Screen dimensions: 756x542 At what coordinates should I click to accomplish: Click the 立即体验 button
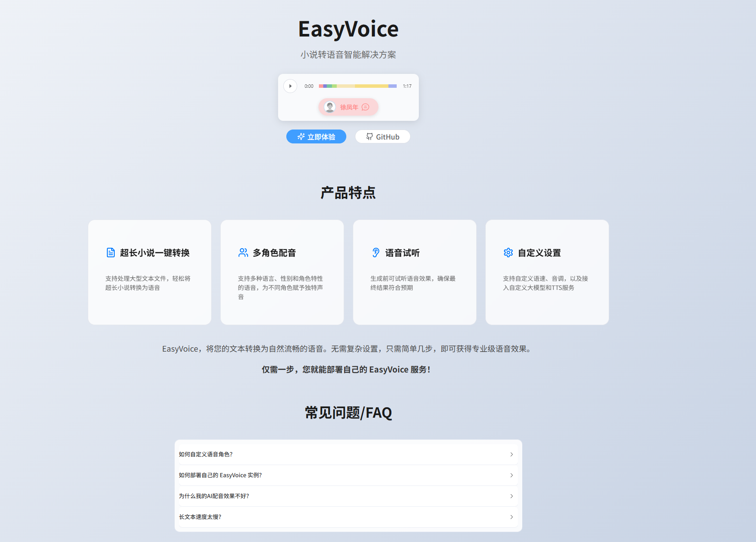point(316,136)
